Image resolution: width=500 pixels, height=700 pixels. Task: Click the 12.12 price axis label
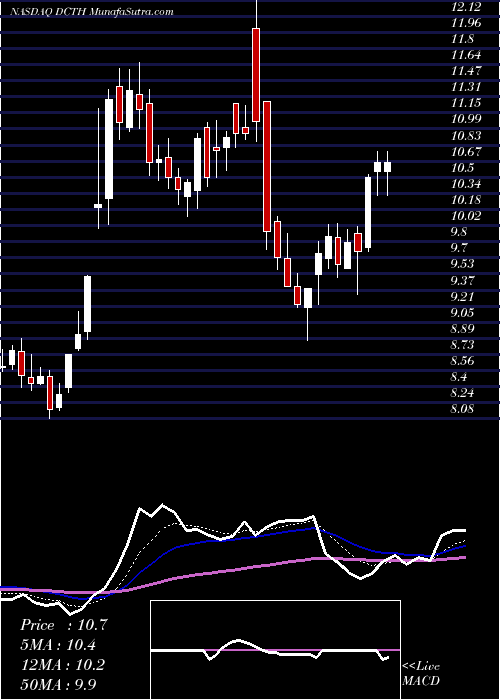[x=467, y=7]
